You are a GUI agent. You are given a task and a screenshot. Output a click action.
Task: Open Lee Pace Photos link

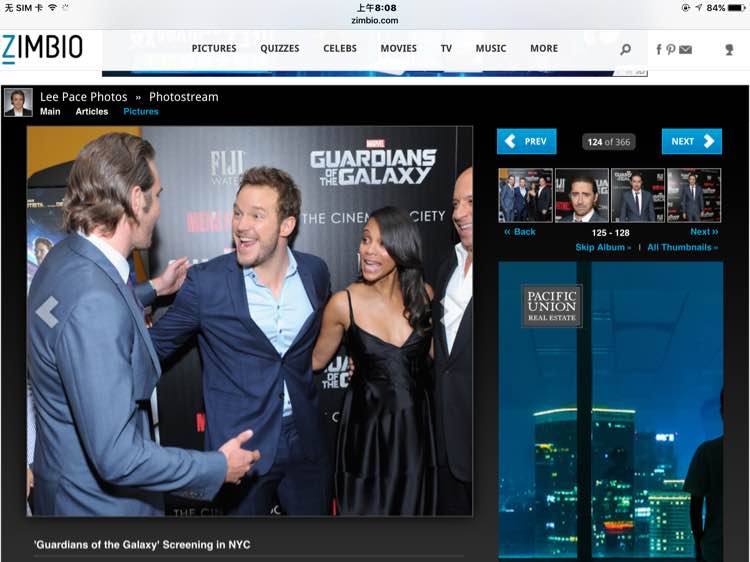tap(84, 97)
